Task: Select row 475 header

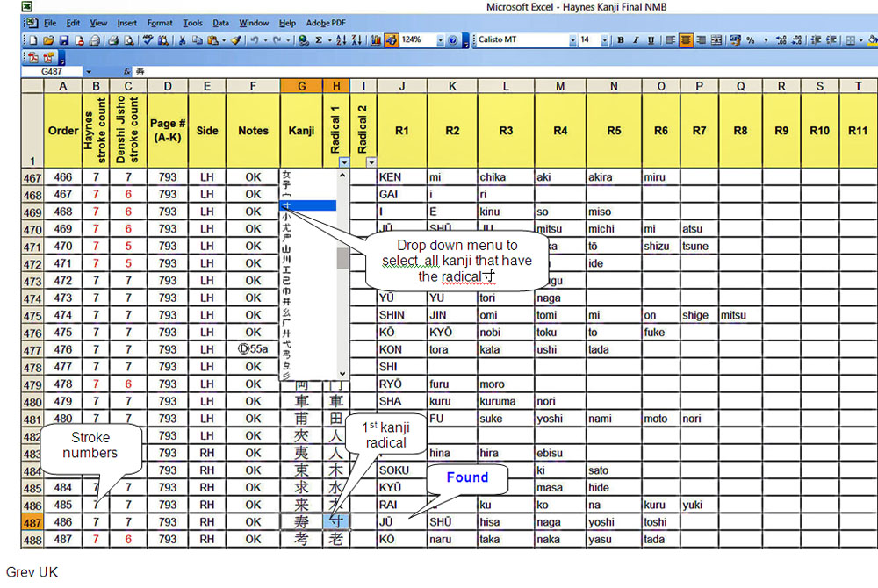Action: pos(32,316)
